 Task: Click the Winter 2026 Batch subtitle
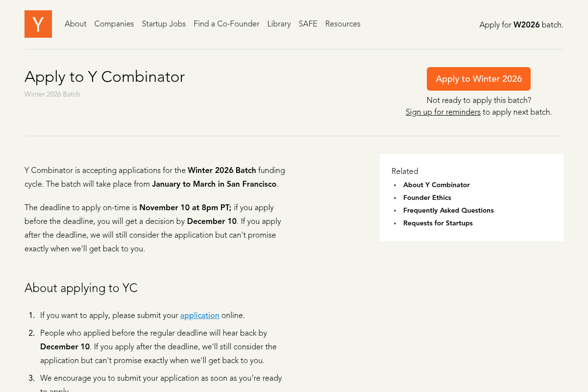click(x=52, y=94)
